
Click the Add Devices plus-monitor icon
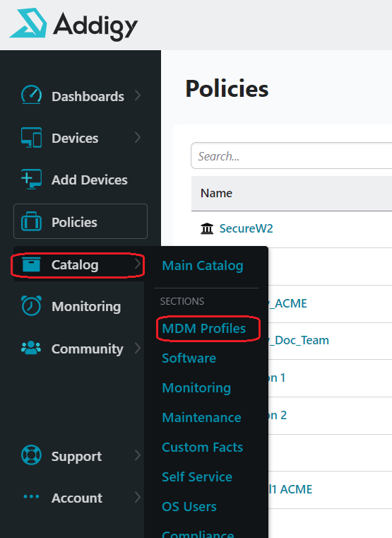[x=31, y=179]
